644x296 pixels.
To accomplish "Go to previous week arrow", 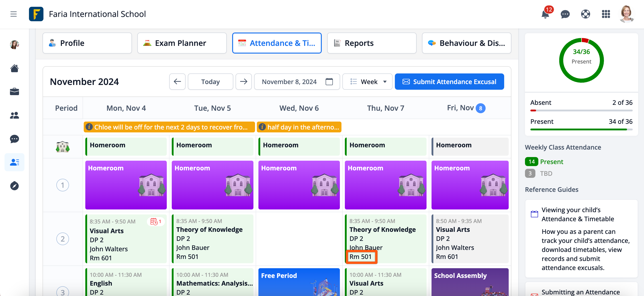I will pyautogui.click(x=177, y=82).
